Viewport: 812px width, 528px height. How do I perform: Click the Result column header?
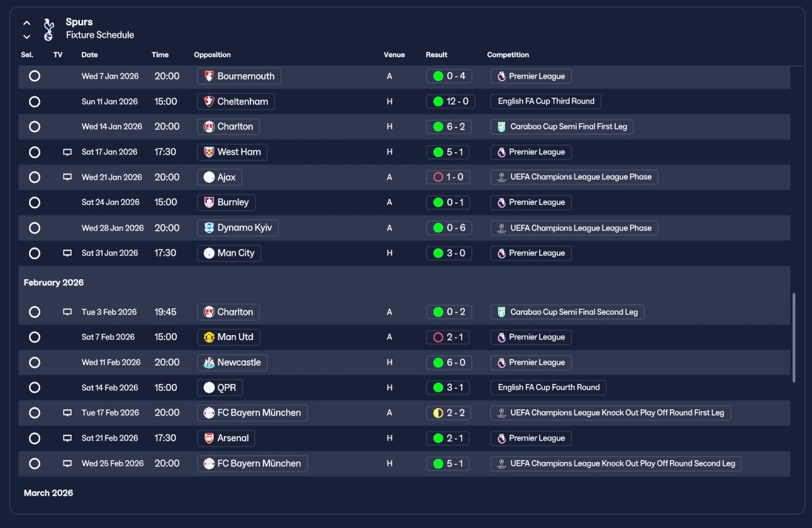pos(436,55)
